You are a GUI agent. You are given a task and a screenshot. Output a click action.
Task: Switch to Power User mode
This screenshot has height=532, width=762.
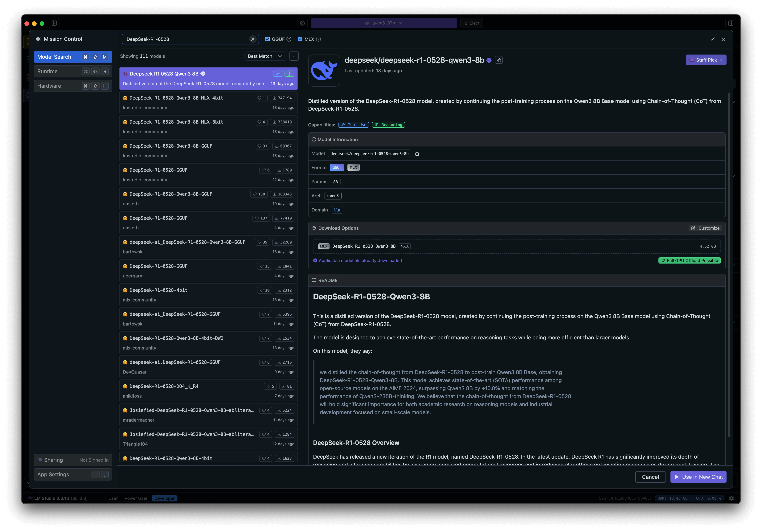(136, 498)
